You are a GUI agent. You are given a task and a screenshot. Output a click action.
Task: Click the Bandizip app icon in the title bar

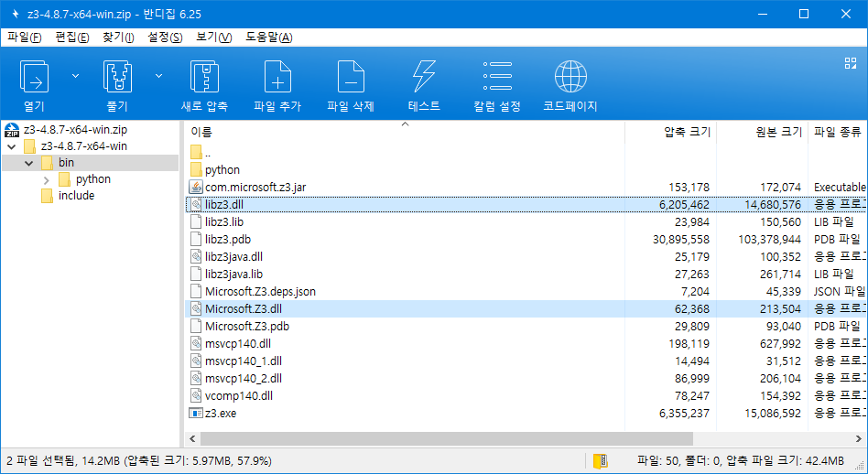coord(16,14)
